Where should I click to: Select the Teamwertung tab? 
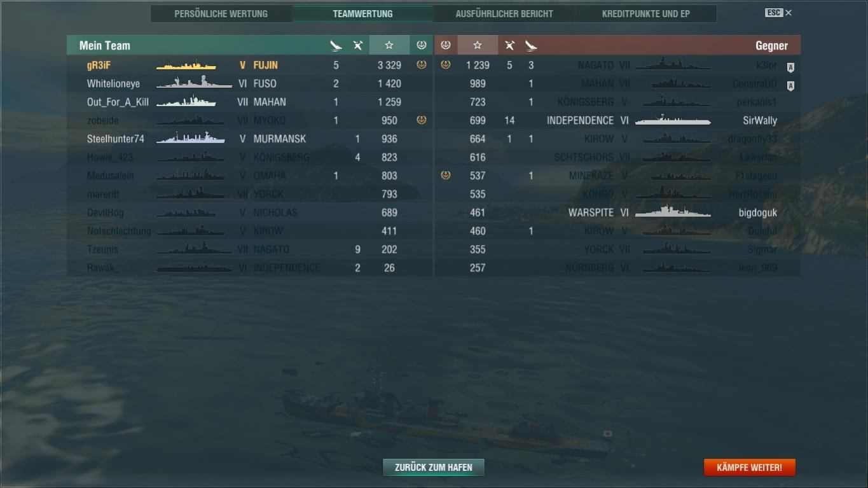tap(362, 13)
